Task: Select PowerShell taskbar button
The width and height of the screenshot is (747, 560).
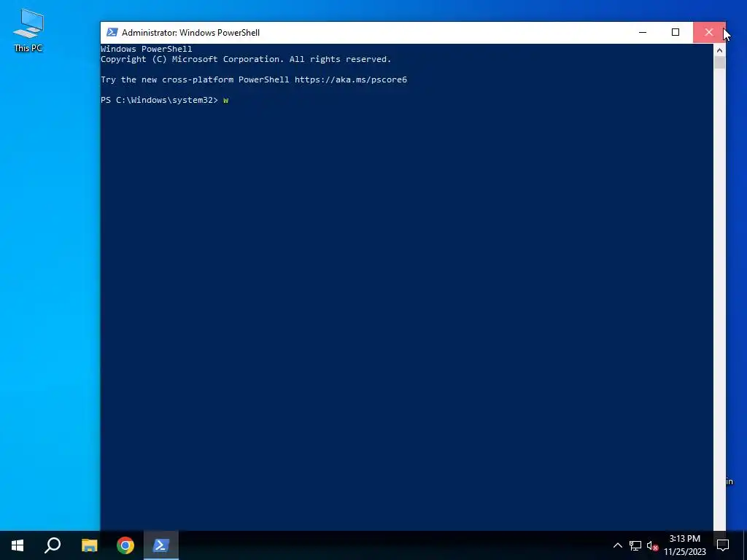Action: pyautogui.click(x=161, y=545)
